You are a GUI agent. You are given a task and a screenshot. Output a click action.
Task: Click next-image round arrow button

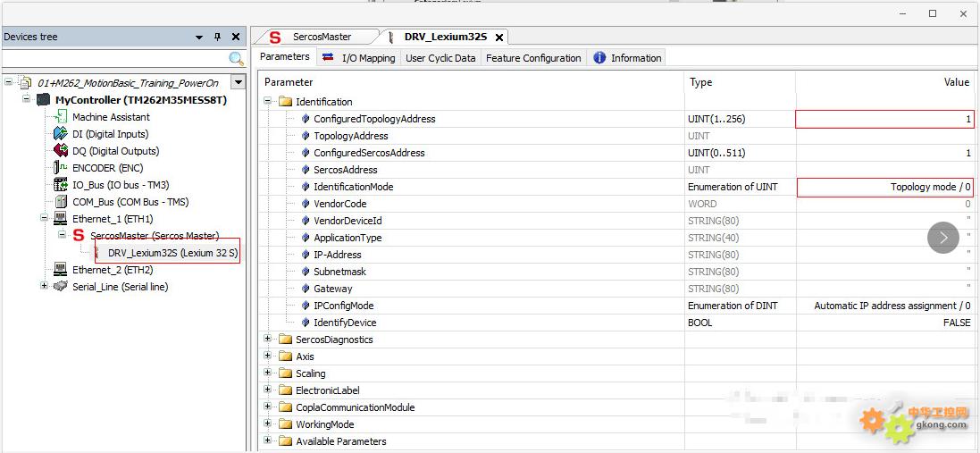pyautogui.click(x=943, y=238)
